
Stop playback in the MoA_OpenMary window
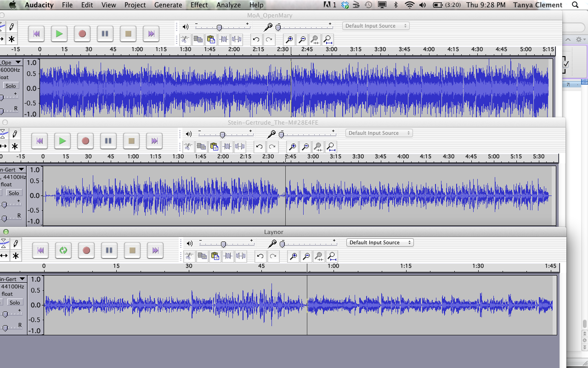click(128, 34)
